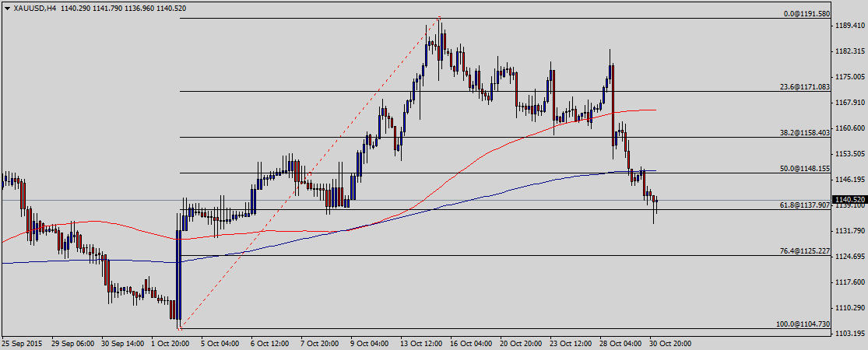Click the 30 Oct 20:00 time label

(x=669, y=342)
